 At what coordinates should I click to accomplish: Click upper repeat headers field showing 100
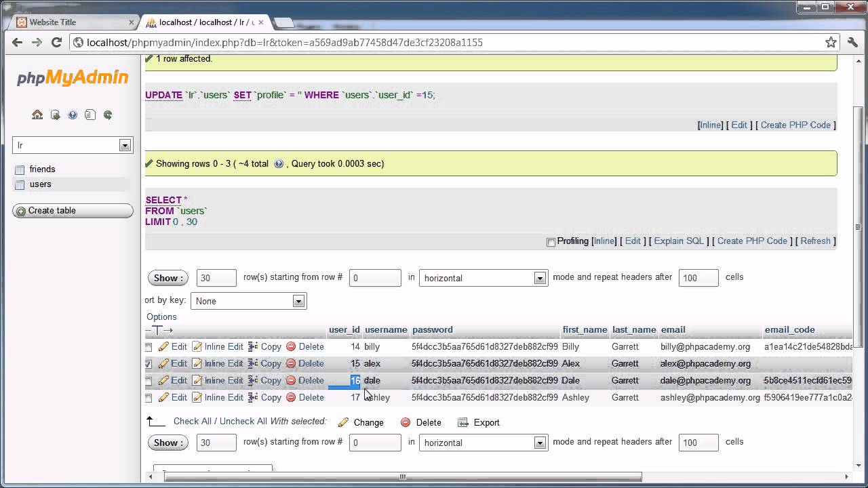coord(698,278)
